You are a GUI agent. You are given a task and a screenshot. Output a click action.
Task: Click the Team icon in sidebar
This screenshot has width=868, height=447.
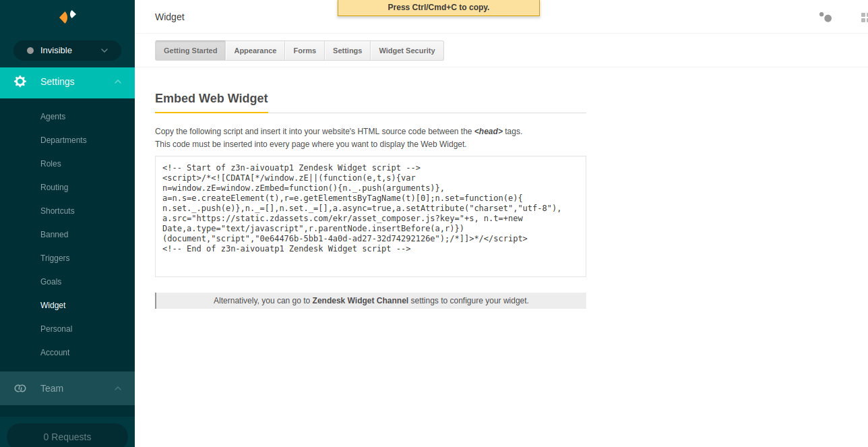pos(20,388)
